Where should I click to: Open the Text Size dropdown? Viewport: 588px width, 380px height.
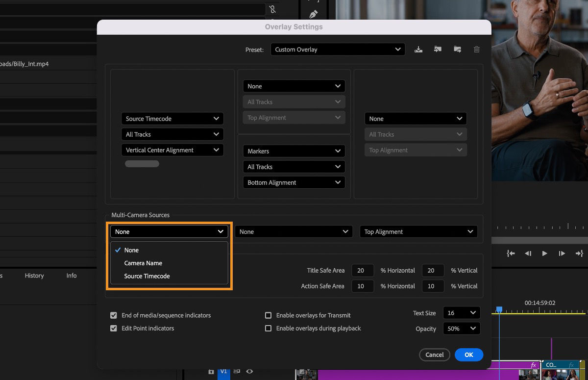tap(461, 312)
